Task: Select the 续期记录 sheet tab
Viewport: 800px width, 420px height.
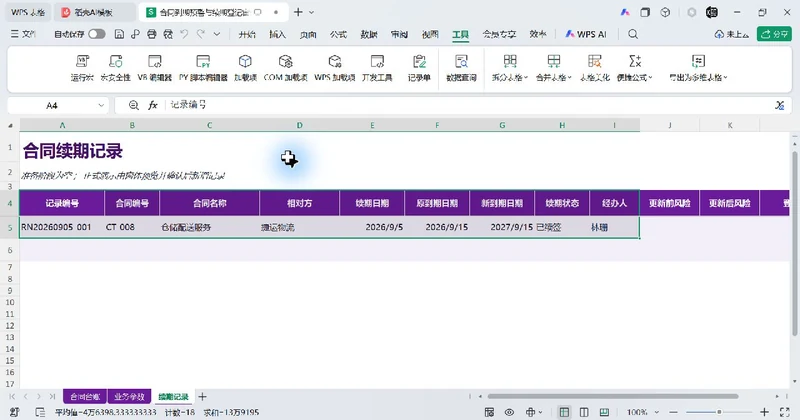Action: tap(173, 397)
